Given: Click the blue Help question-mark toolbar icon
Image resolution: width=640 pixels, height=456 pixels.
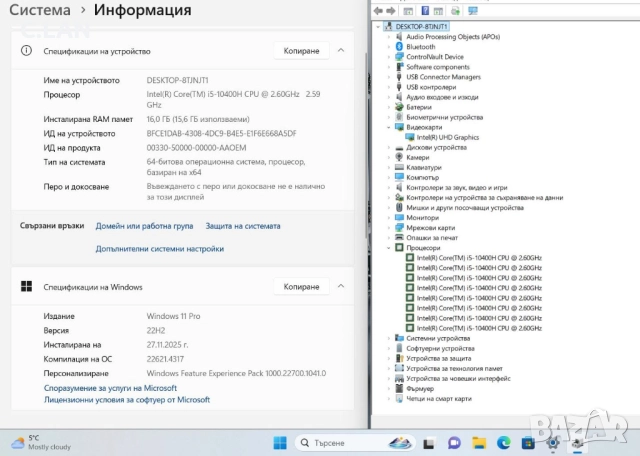Looking at the screenshot, I should point(425,11).
